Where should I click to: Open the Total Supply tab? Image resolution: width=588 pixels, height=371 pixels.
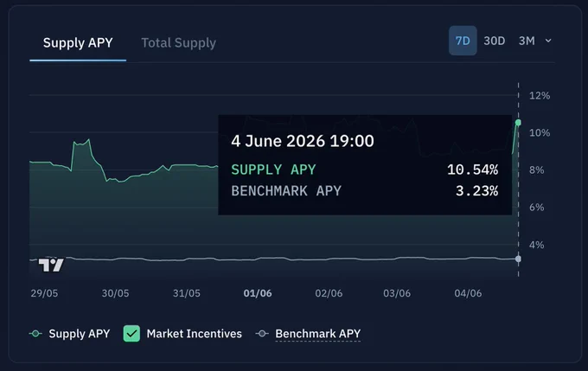pos(178,42)
